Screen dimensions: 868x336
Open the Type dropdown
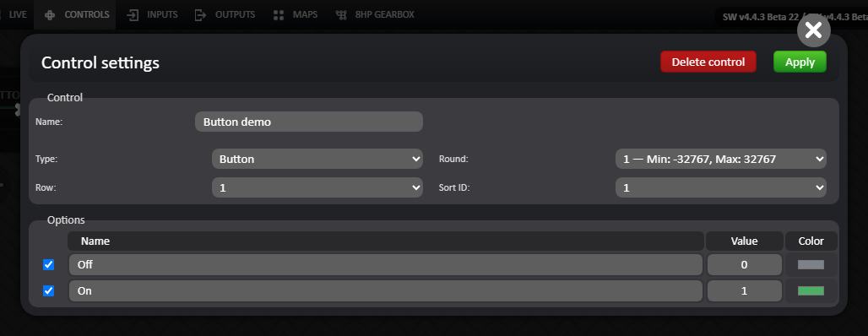(317, 159)
